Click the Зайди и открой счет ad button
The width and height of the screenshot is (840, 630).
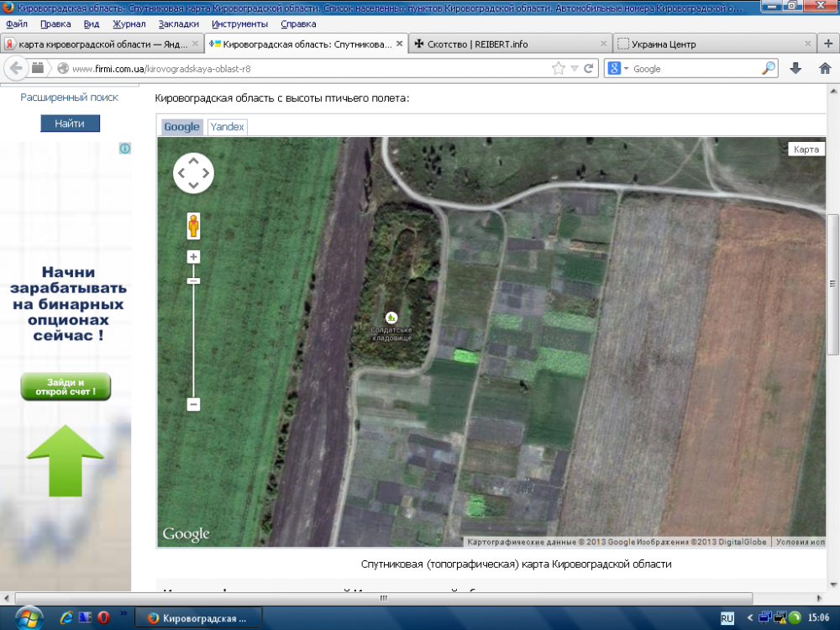(66, 386)
